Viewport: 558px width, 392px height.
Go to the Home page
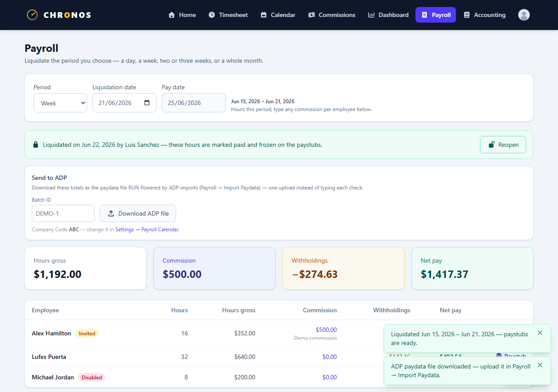click(x=182, y=15)
